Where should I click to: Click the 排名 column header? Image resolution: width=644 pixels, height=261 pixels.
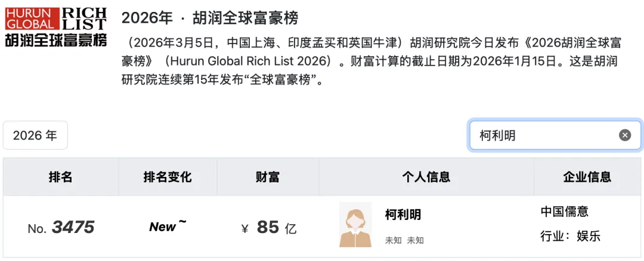click(x=60, y=177)
